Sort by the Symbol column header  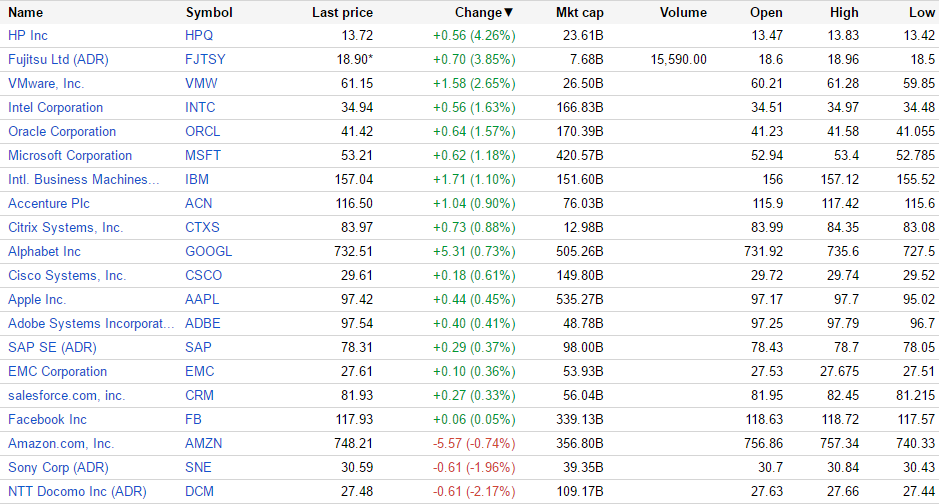tap(209, 13)
